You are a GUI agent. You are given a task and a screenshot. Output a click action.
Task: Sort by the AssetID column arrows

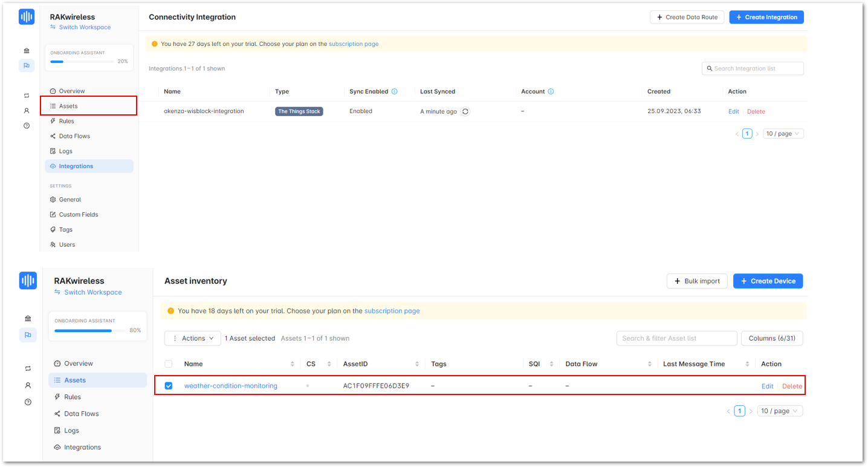pos(417,364)
